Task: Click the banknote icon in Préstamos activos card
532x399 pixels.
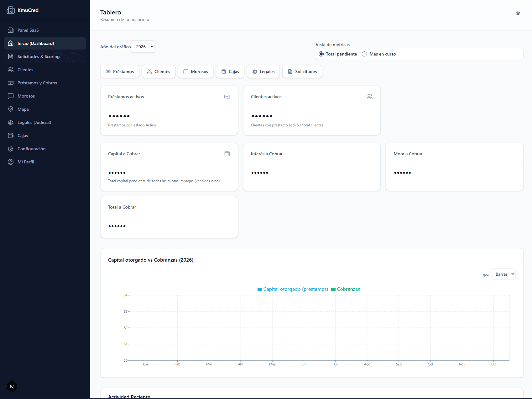Action: pyautogui.click(x=227, y=97)
